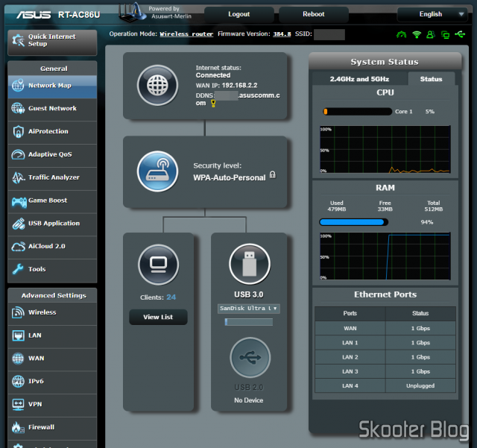Click the AiProtection shield icon
Image resolution: width=477 pixels, height=448 pixels.
pyautogui.click(x=18, y=131)
